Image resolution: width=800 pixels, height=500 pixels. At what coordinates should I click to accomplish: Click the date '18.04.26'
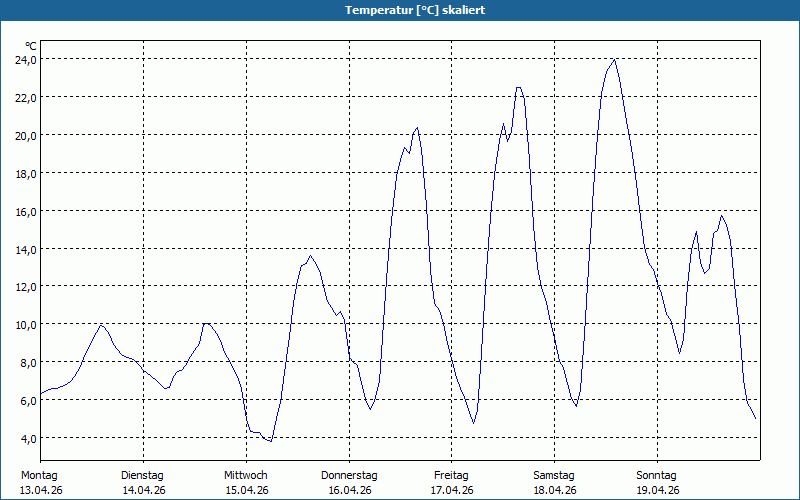tap(555, 490)
